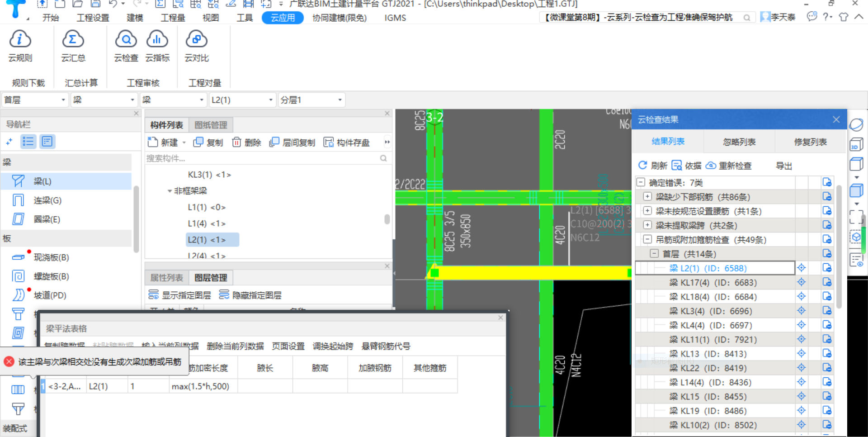Open the 云对比 cloud compare tool
The width and height of the screenshot is (868, 437).
coord(197,46)
